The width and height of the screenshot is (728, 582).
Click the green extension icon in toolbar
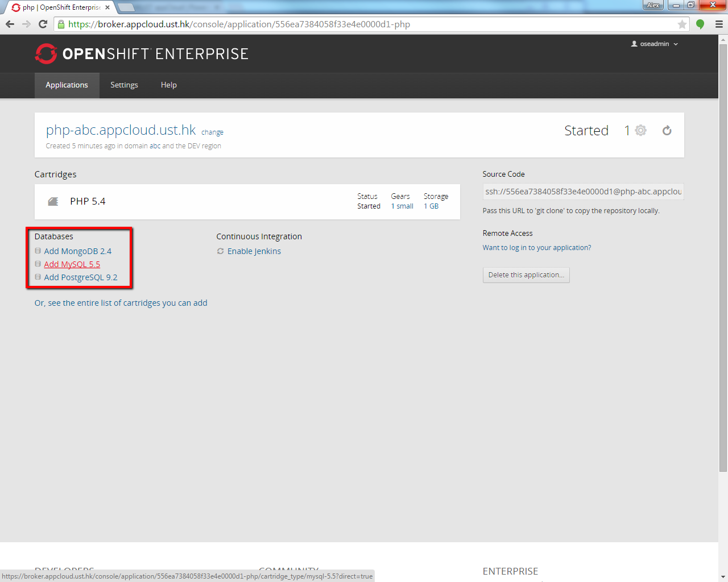[700, 24]
